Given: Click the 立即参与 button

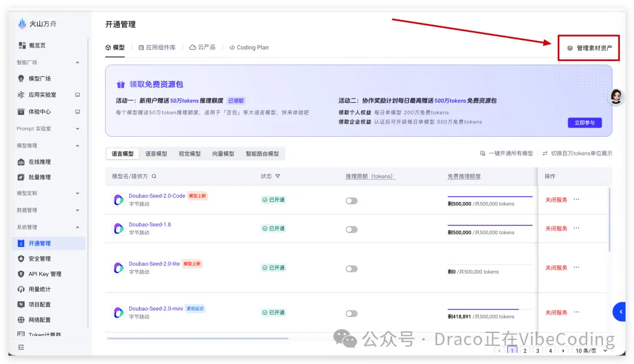Looking at the screenshot, I should coord(585,123).
